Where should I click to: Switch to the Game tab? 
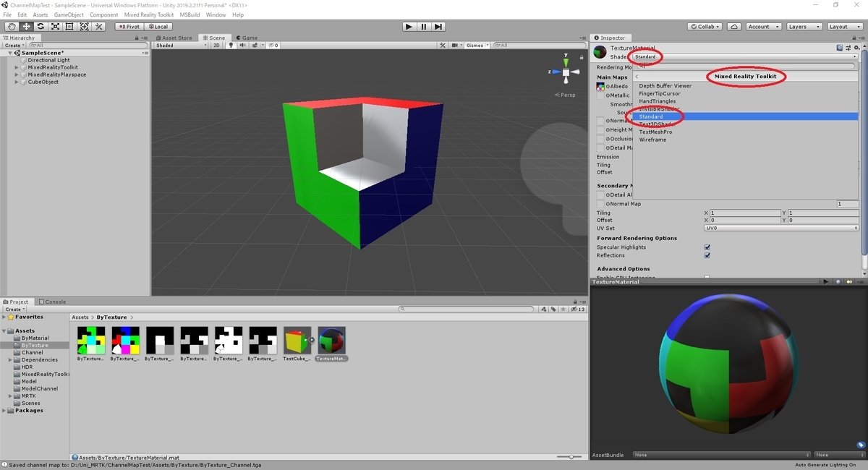pos(246,38)
